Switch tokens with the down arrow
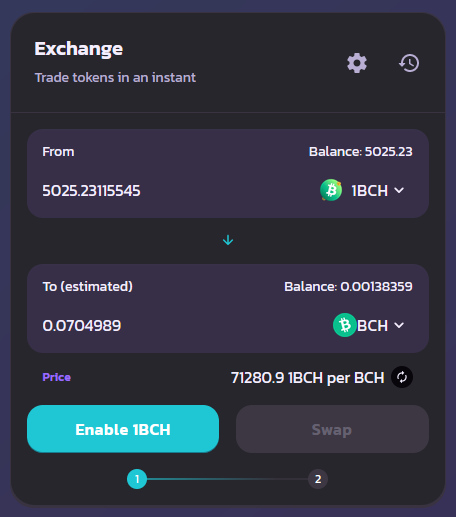This screenshot has width=456, height=517. tap(228, 240)
